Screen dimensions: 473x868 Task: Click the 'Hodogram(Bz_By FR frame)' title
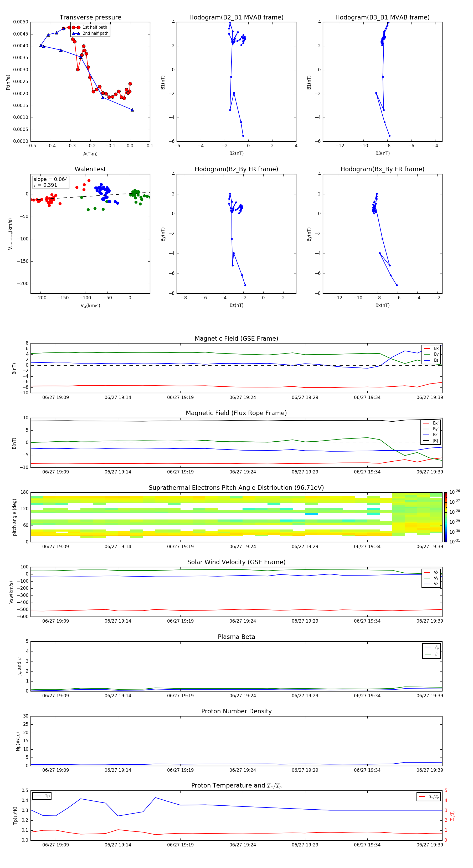pyautogui.click(x=236, y=169)
